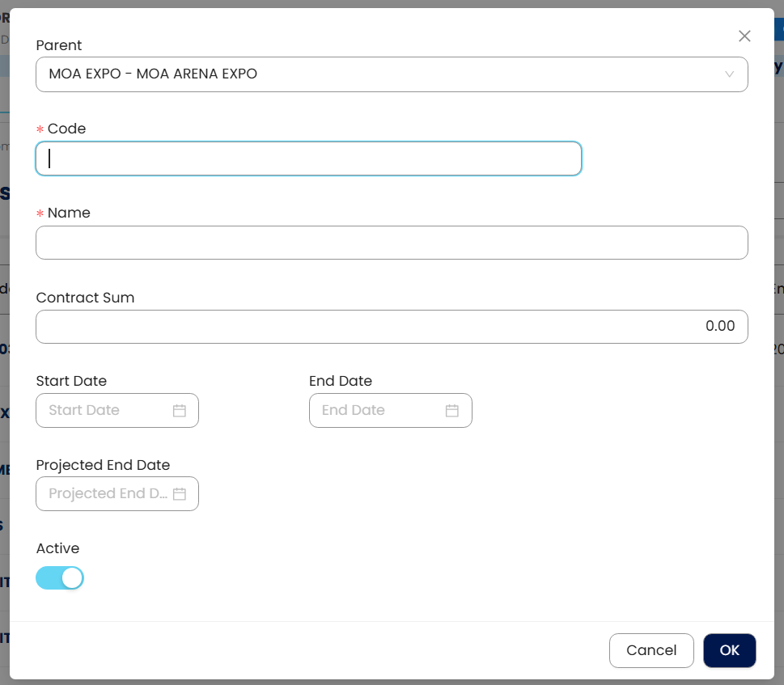
Task: Click the Projected End Date picker field
Action: coord(117,493)
